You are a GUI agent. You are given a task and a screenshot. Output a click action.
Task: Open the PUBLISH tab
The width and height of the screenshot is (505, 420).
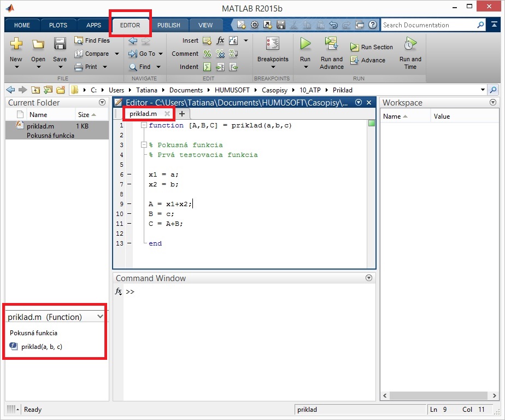click(x=168, y=25)
